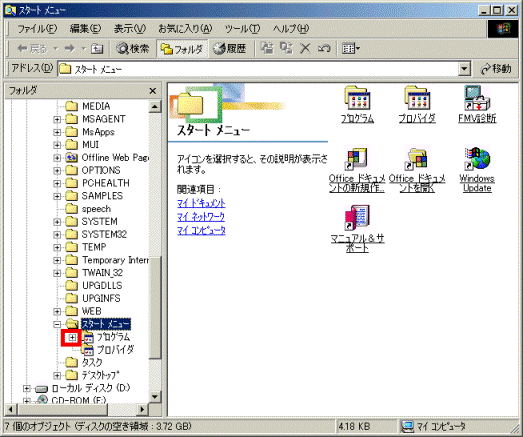This screenshot has height=437, width=523.
Task: Open the ファイル(F) menu
Action: pos(37,29)
